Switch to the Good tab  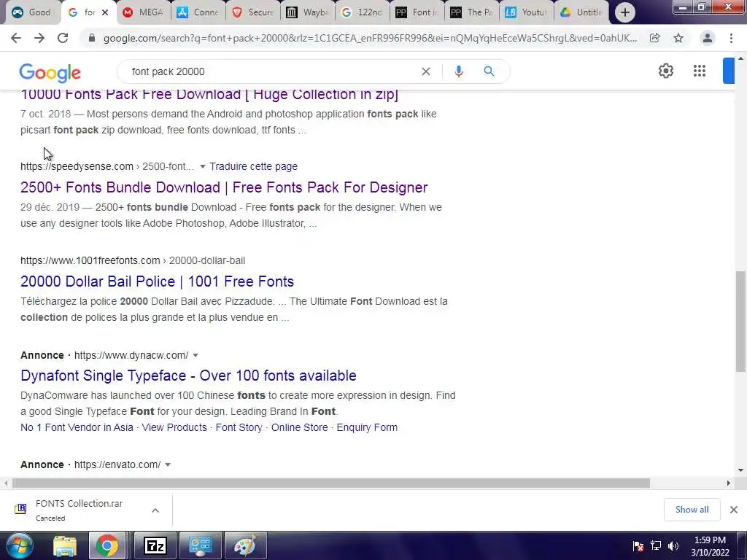tap(32, 12)
